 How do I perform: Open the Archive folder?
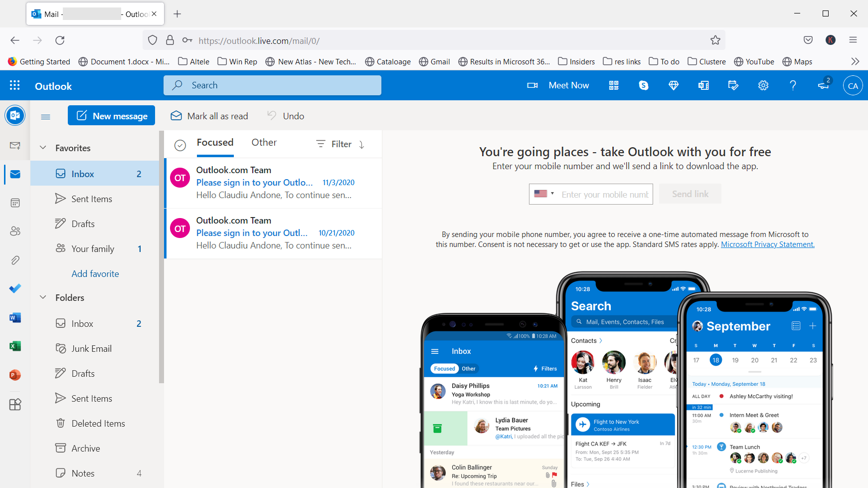pos(95,448)
